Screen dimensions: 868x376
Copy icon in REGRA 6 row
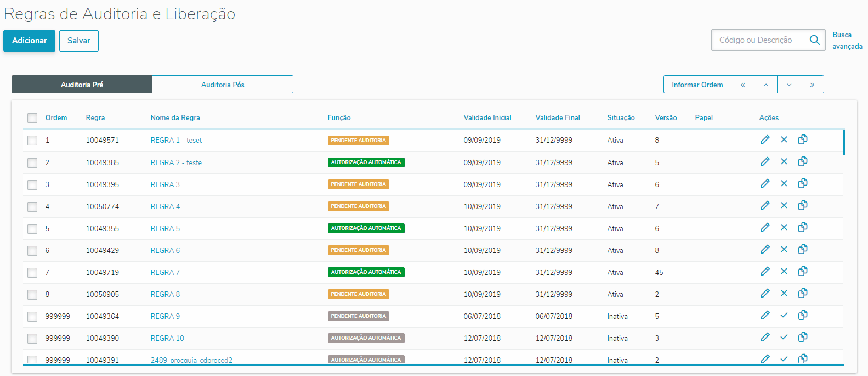pyautogui.click(x=803, y=249)
